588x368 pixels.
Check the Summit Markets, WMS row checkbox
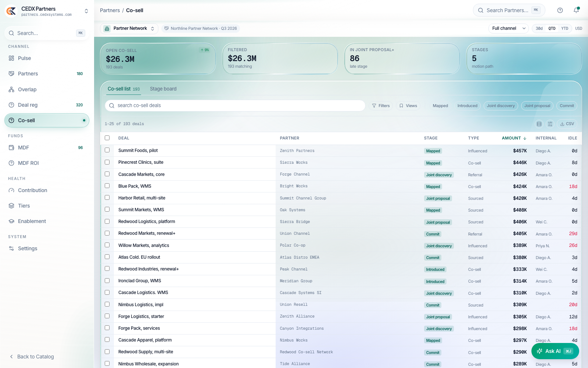click(x=107, y=209)
